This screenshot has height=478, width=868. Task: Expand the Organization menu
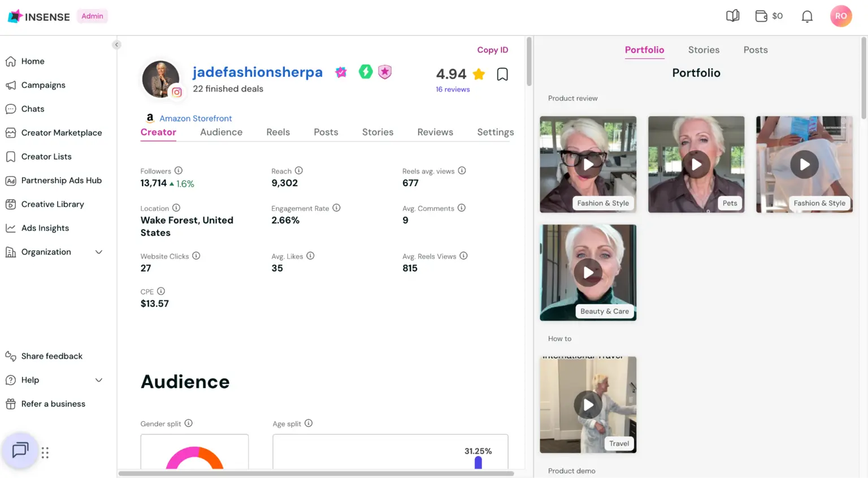tap(99, 252)
